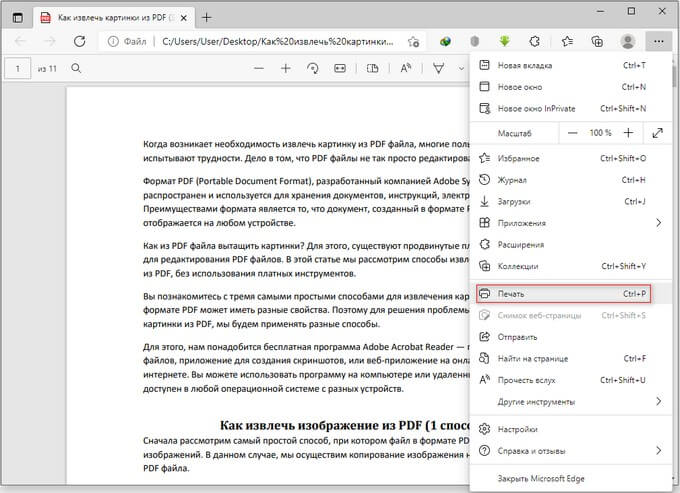Viewport: 680px width, 493px height.
Task: Open Коллекции menu item
Action: click(571, 266)
